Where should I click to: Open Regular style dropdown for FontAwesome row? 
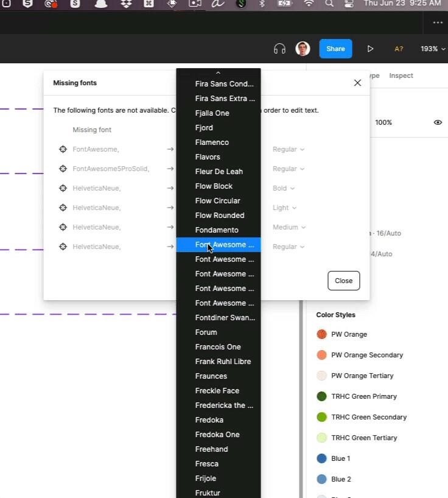point(289,149)
